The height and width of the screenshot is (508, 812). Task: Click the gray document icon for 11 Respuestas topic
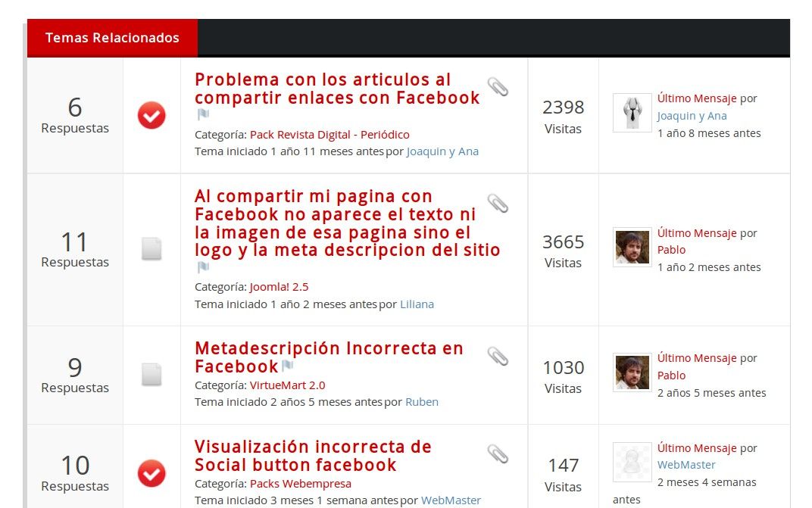151,248
